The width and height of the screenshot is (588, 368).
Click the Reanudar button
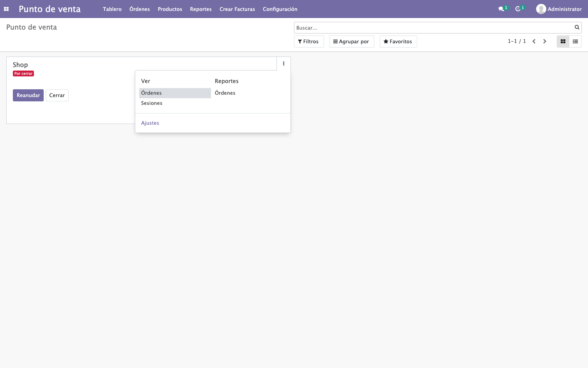(x=28, y=96)
